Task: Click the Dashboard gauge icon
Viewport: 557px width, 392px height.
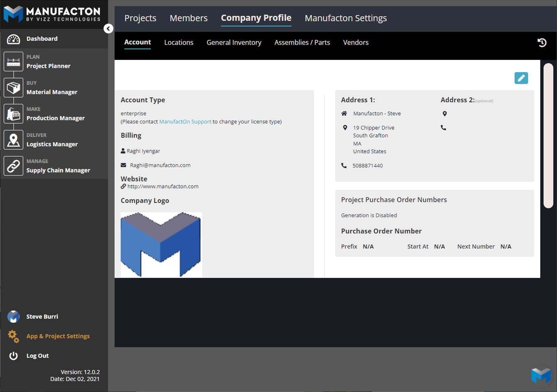Action: (13, 39)
